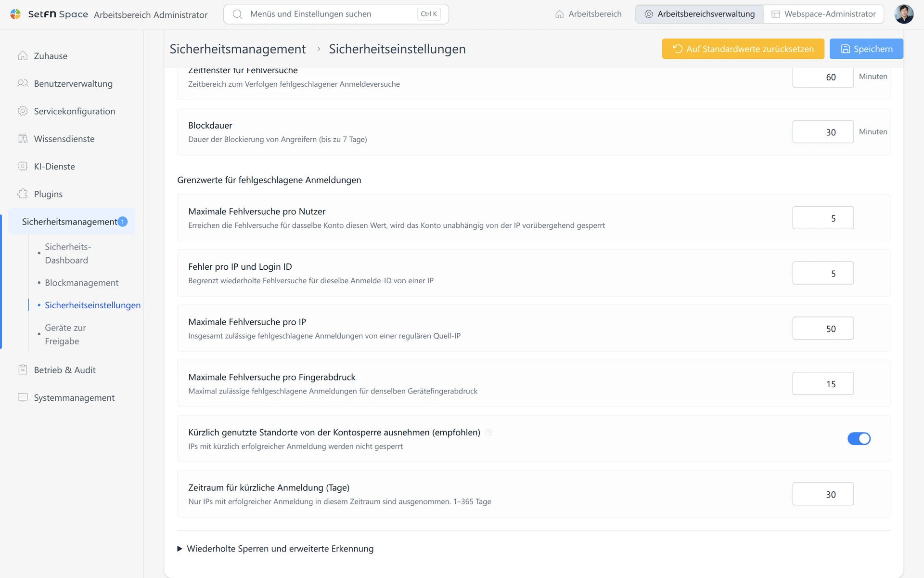This screenshot has width=924, height=578.
Task: Open Geräte zur Freigabe submenu item
Action: click(x=65, y=334)
